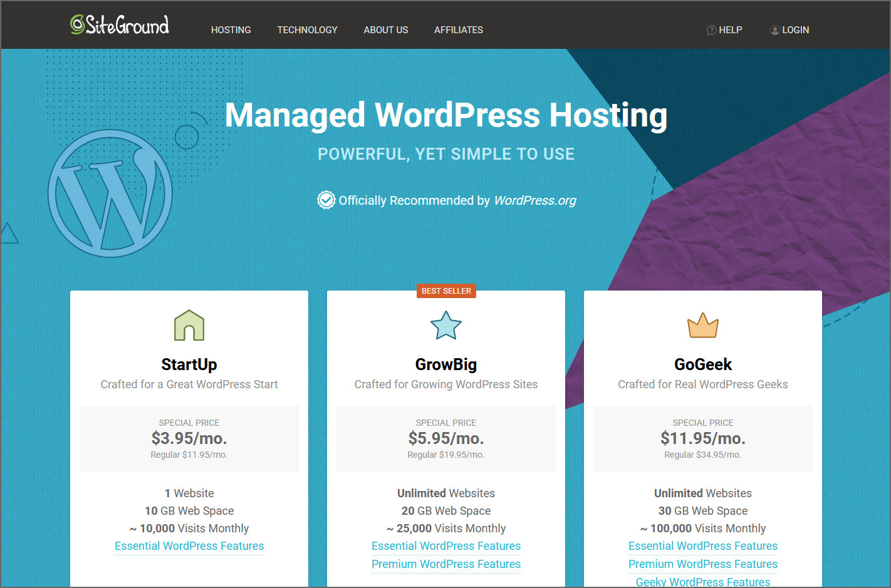Open the Technology menu
The height and width of the screenshot is (588, 891).
(307, 30)
